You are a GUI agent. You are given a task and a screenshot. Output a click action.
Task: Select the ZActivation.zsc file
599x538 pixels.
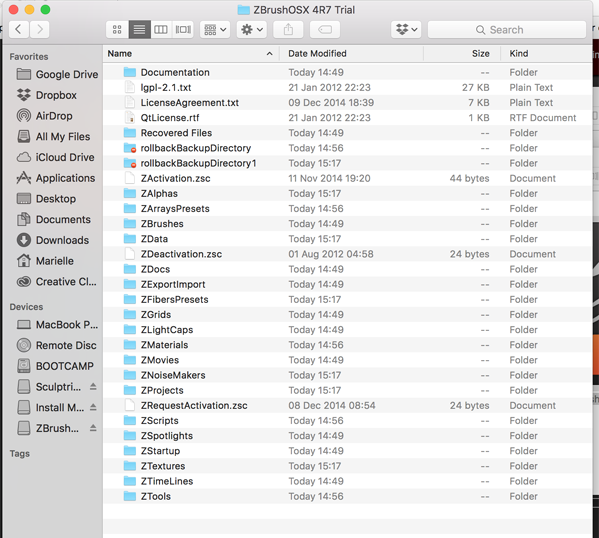[x=348, y=178]
